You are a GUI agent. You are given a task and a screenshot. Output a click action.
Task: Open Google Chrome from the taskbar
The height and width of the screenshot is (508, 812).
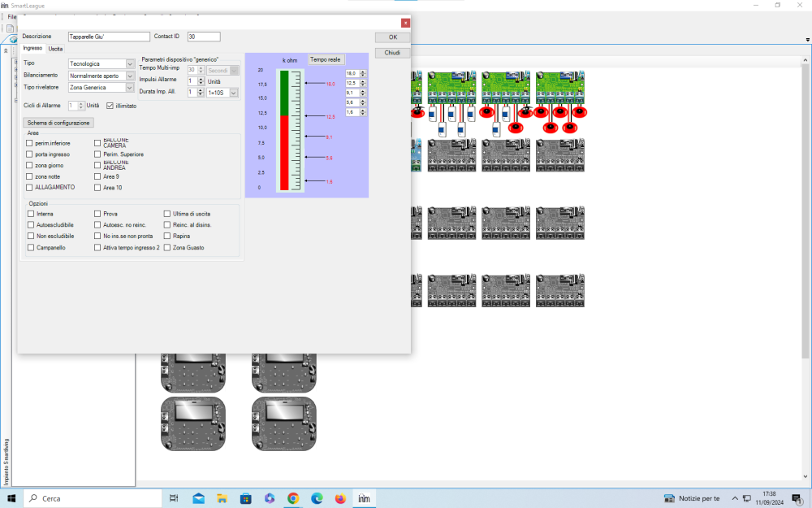293,498
